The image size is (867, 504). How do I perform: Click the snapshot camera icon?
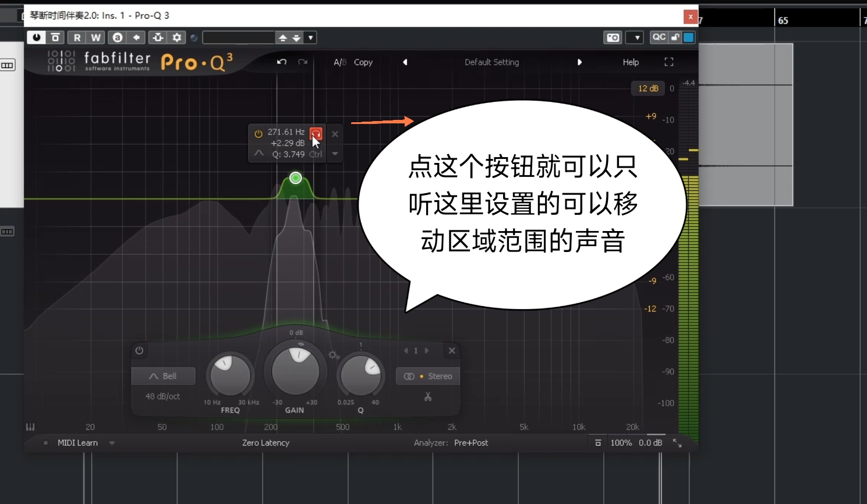(x=613, y=38)
